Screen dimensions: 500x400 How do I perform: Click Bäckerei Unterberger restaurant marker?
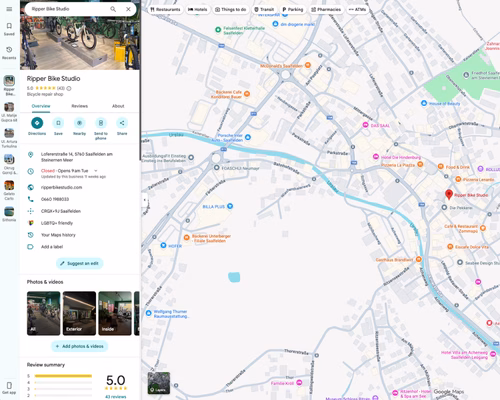187,238
